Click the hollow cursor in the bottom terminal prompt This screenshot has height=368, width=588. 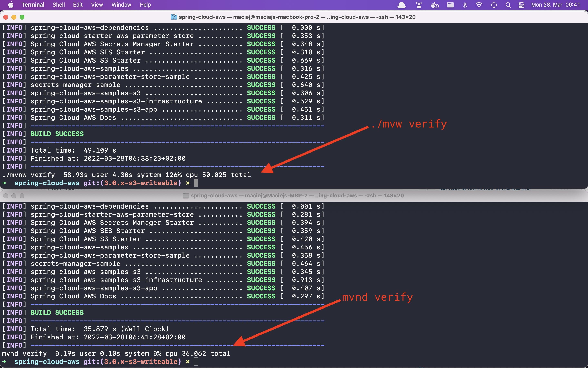[x=196, y=362]
